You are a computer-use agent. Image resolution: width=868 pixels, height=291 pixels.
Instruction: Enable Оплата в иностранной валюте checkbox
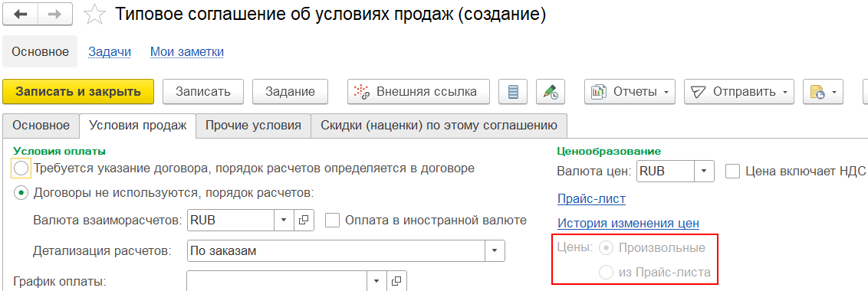click(x=332, y=221)
